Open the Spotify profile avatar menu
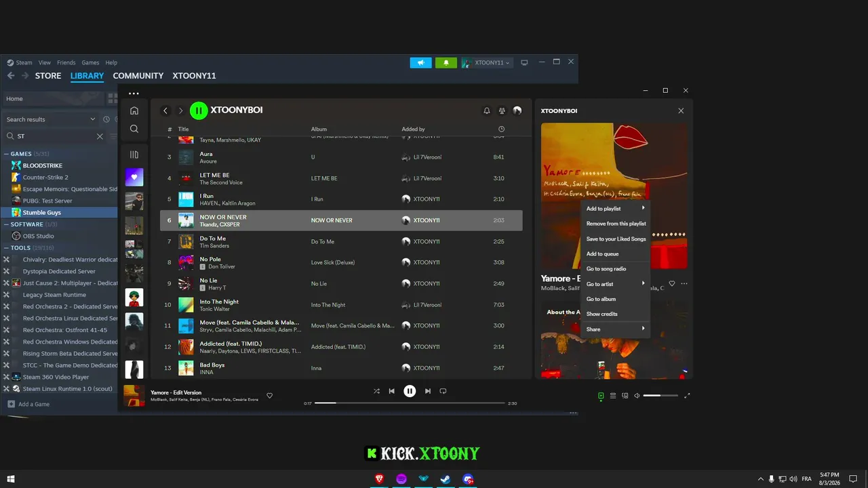 coord(517,110)
